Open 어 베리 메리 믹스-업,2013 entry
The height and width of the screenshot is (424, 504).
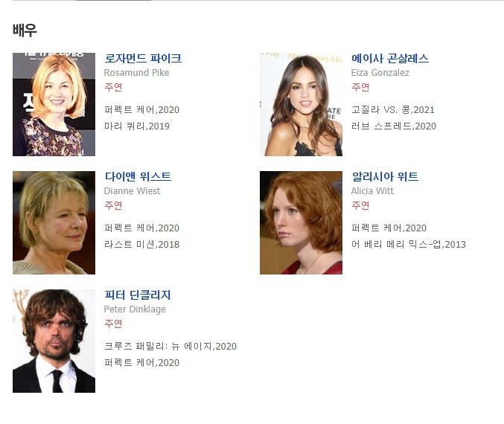click(409, 245)
